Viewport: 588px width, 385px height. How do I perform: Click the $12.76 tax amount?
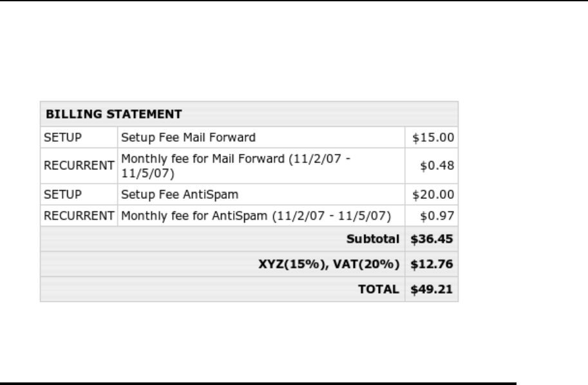coord(432,265)
